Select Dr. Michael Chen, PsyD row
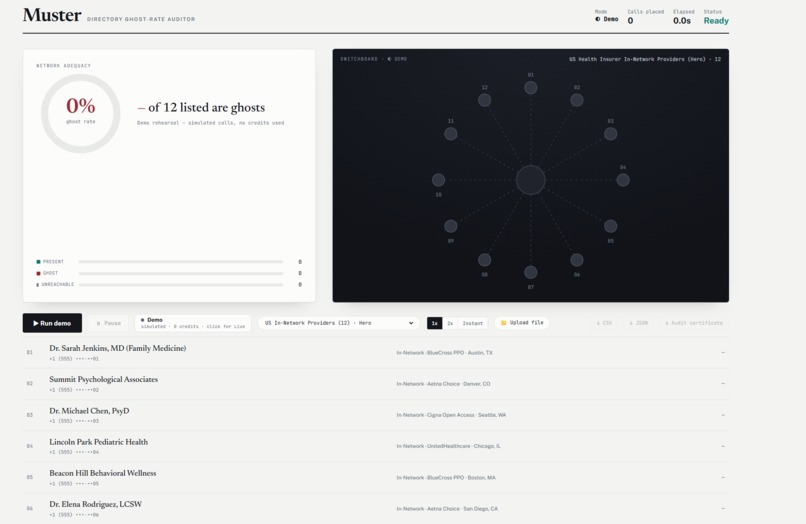This screenshot has height=524, width=806. [x=376, y=415]
